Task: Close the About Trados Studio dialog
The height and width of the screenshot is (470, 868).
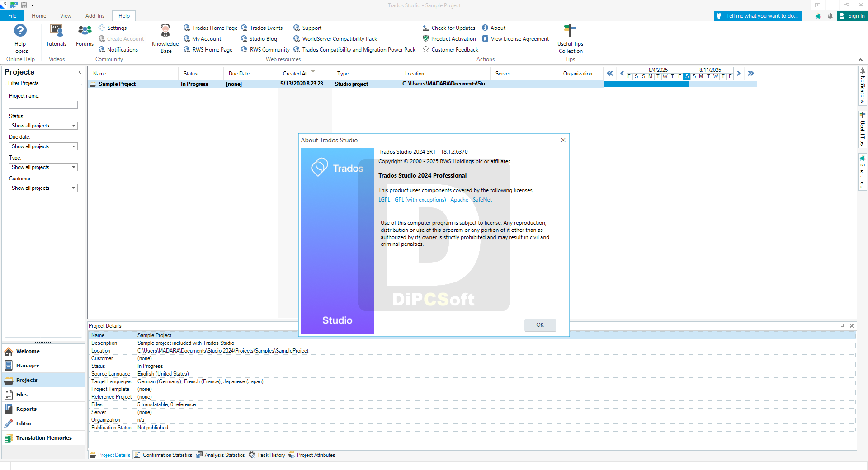Action: click(x=563, y=140)
